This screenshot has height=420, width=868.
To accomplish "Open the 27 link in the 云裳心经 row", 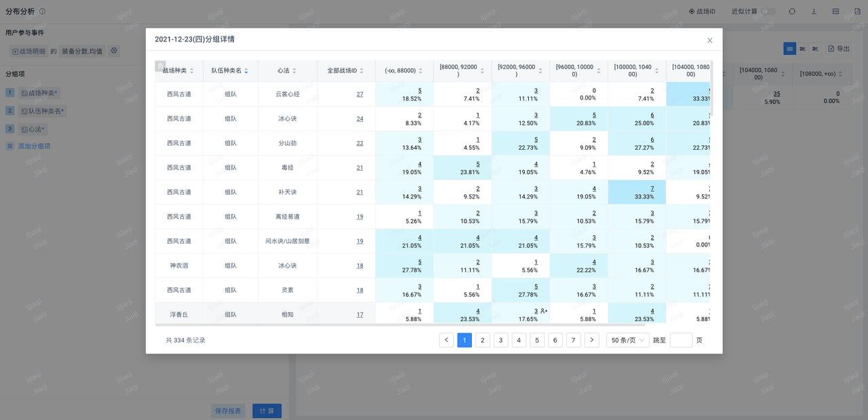I will pyautogui.click(x=359, y=94).
